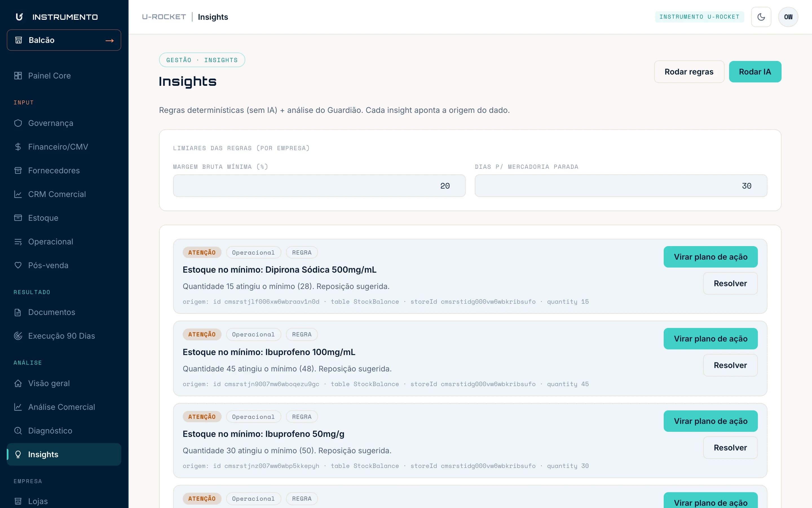Click the Diagnóstico magnifier icon

pos(18,431)
